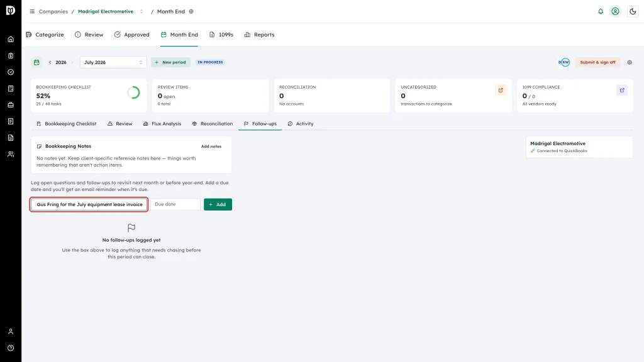
Task: Open the Home icon in sidebar
Action: click(x=11, y=40)
